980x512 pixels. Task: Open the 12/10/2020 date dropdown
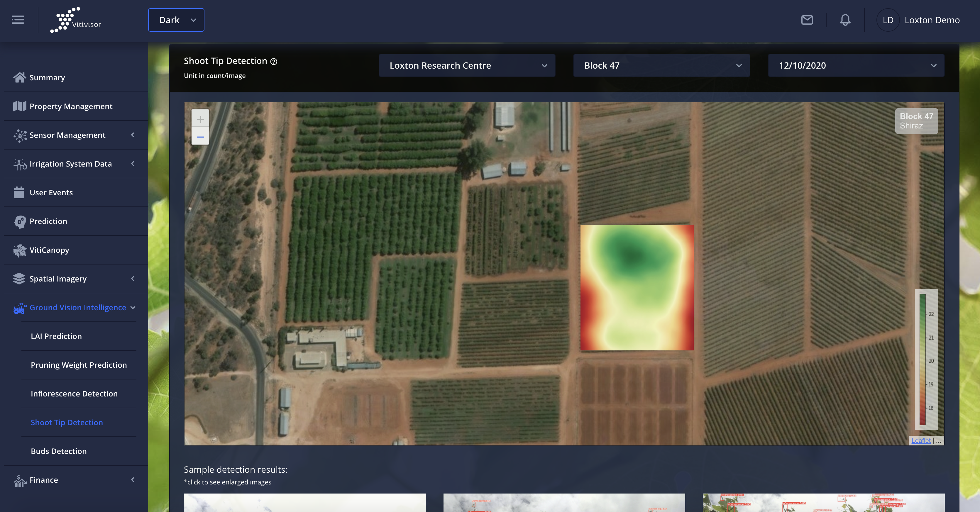tap(856, 65)
